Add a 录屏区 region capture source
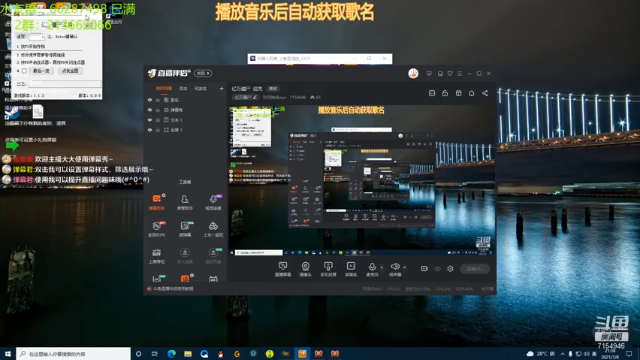Screen dimensions: 640x360 pos(351,269)
